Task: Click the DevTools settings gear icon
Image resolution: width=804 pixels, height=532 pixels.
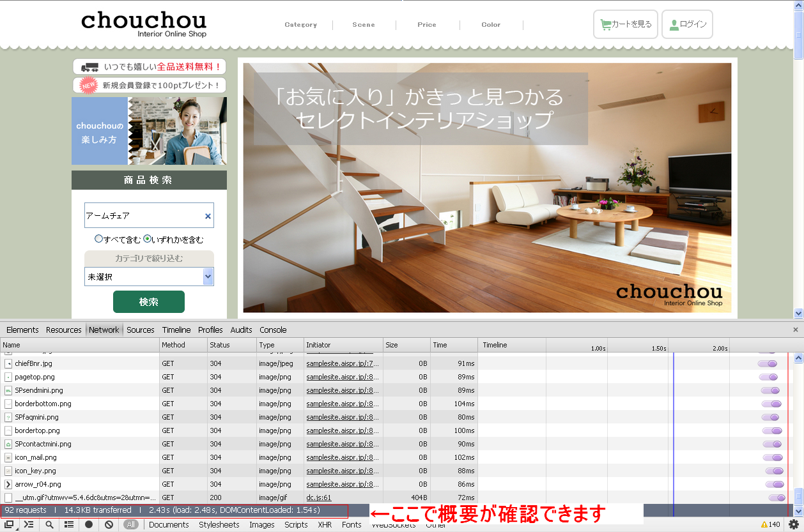Action: pos(793,524)
